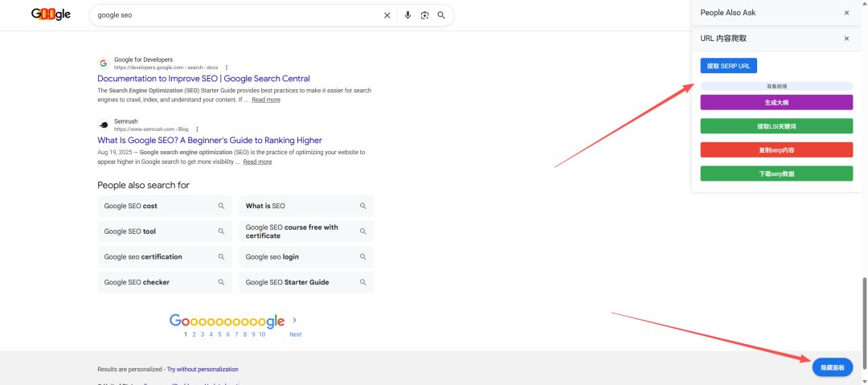Click the Next pagination link
The image size is (868, 385).
point(296,334)
